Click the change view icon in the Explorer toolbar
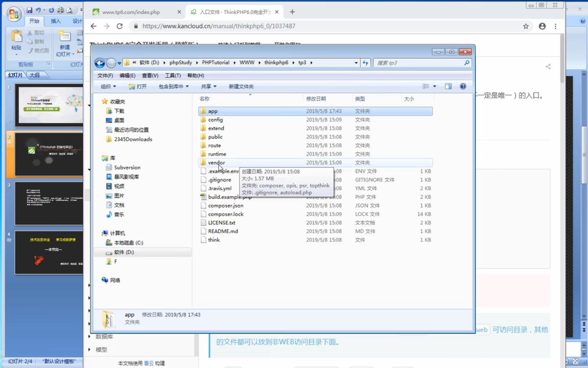 click(426, 86)
